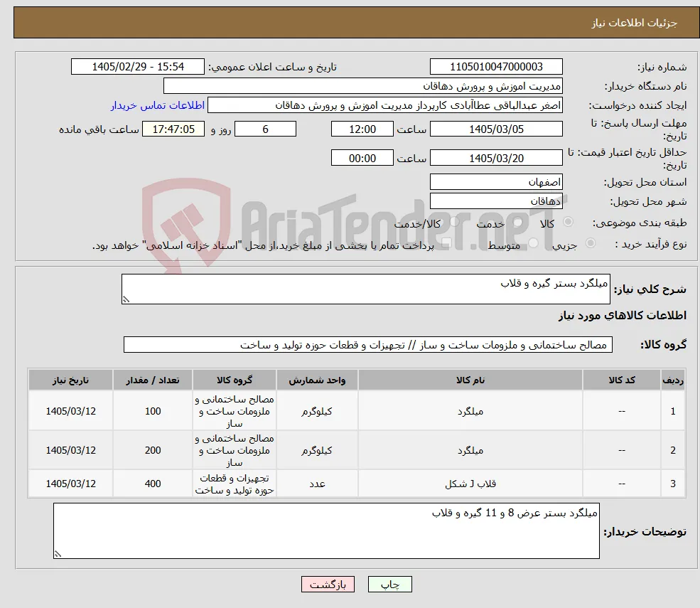The width and height of the screenshot is (700, 608).
Task: Click the عدد unit cell in row 3
Action: click(x=317, y=484)
